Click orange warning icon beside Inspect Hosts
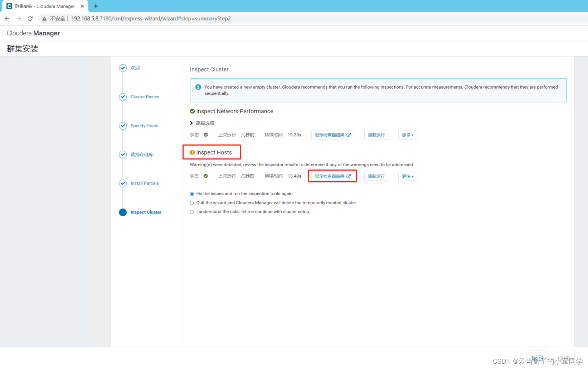588x368 pixels. (x=192, y=152)
